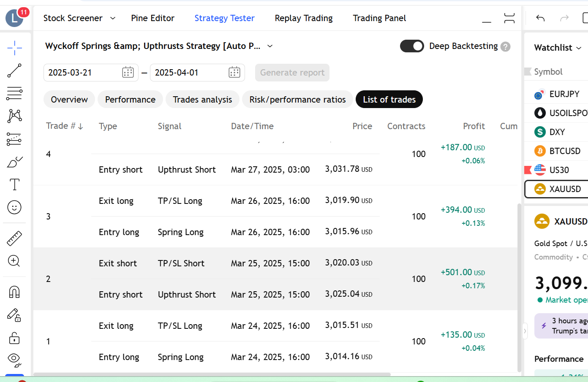
Task: Switch to the Pine Editor tab
Action: (152, 18)
